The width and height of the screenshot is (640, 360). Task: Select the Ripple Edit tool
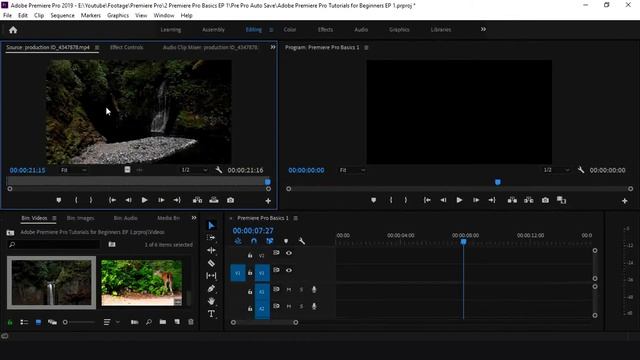[x=211, y=250]
